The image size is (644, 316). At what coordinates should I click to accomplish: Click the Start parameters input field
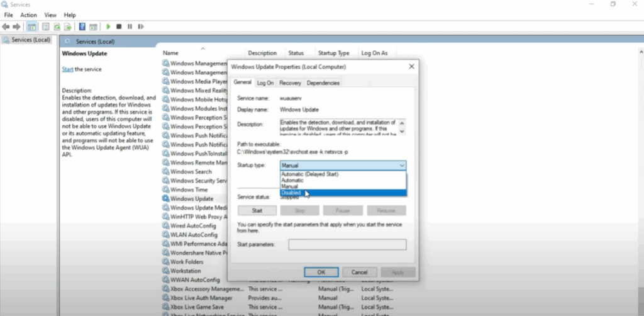(x=347, y=244)
